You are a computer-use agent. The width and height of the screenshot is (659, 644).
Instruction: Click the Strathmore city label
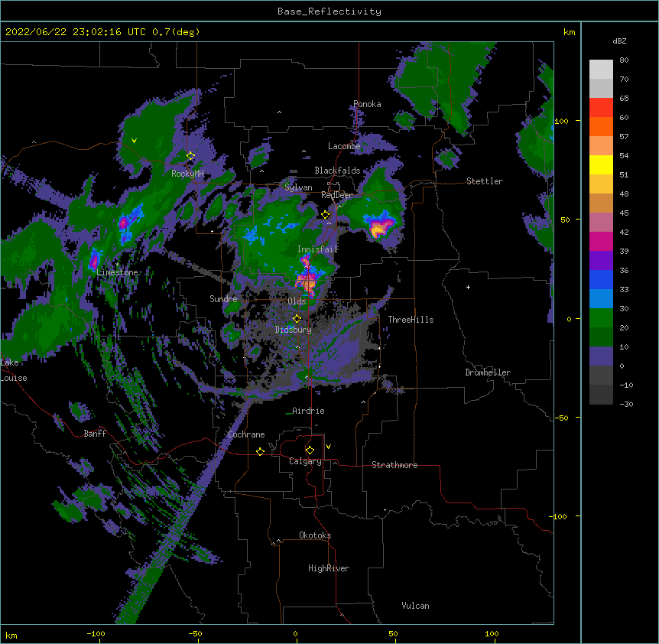point(394,465)
